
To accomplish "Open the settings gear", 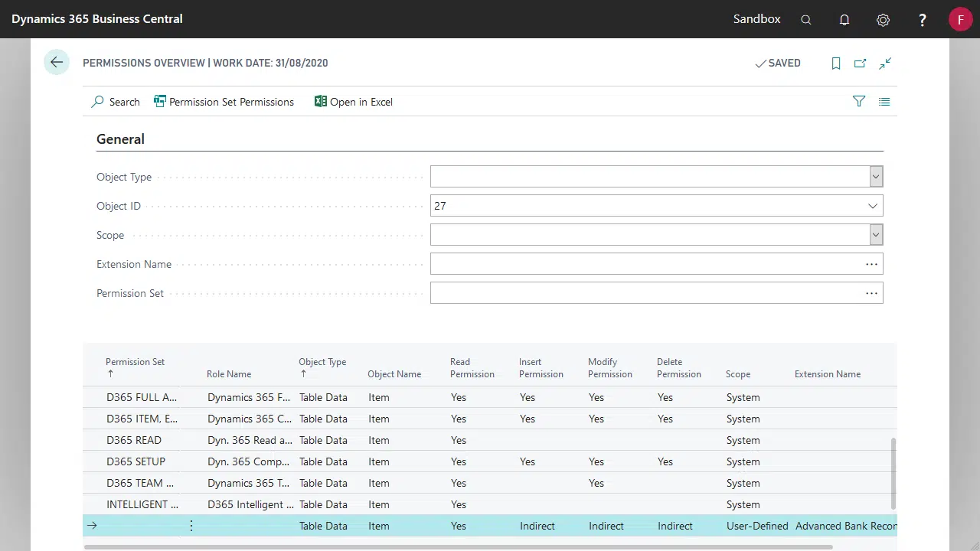I will click(x=883, y=20).
